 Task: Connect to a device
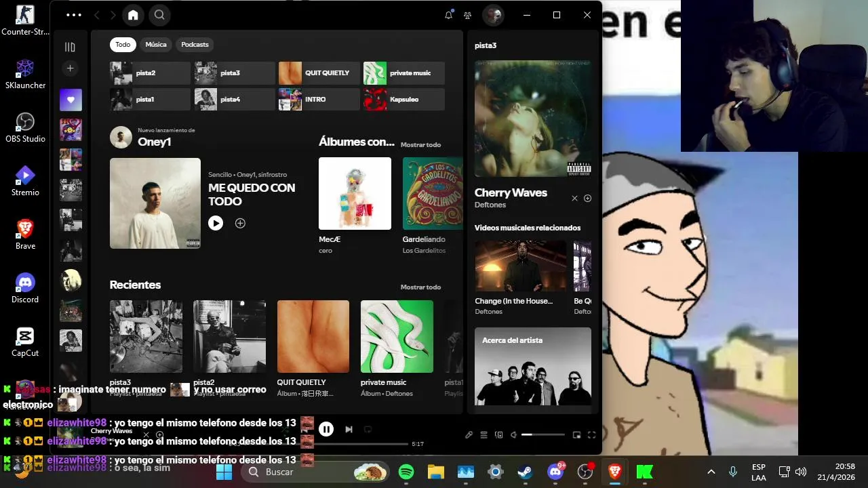pos(499,435)
